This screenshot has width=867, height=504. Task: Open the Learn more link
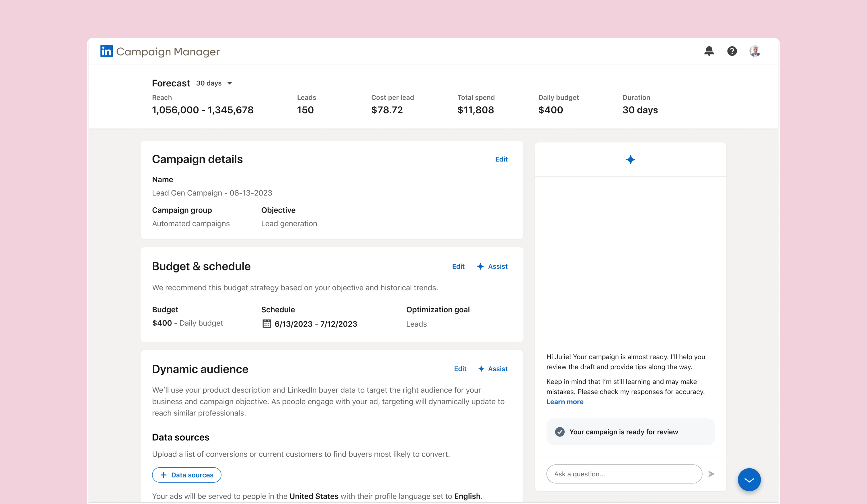[565, 402]
